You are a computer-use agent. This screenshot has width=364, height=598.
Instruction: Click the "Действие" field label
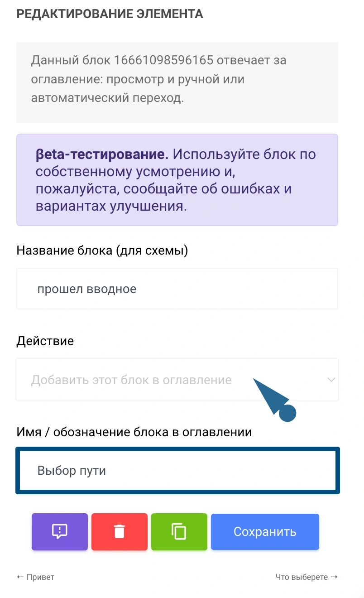click(45, 341)
